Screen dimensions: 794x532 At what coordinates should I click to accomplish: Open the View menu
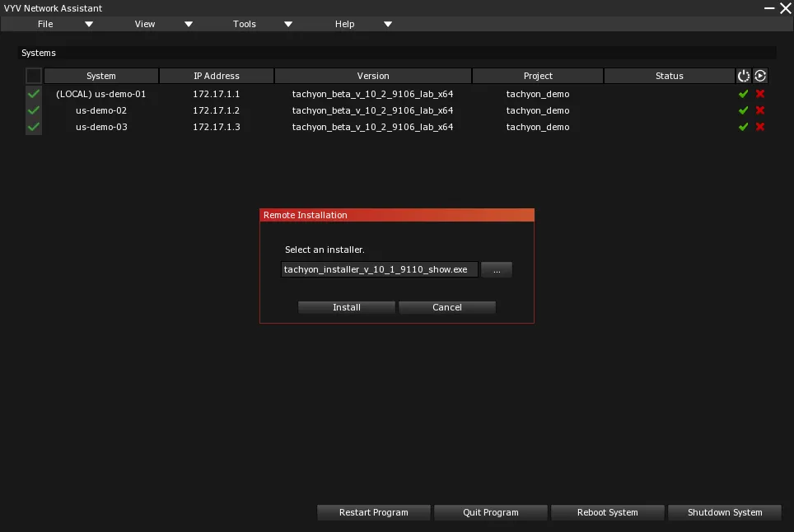tap(145, 25)
